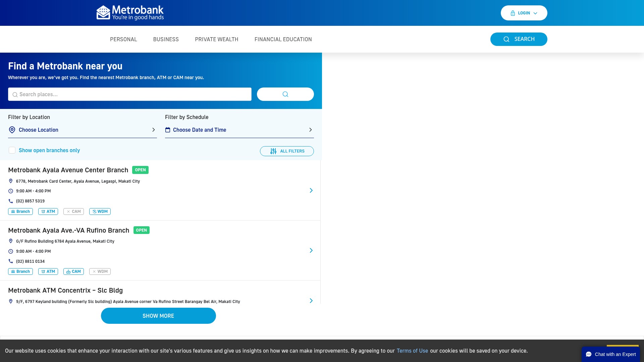Screen dimensions: 644x362
Task: Click magnifier icon in Search places field
Action: pyautogui.click(x=15, y=95)
